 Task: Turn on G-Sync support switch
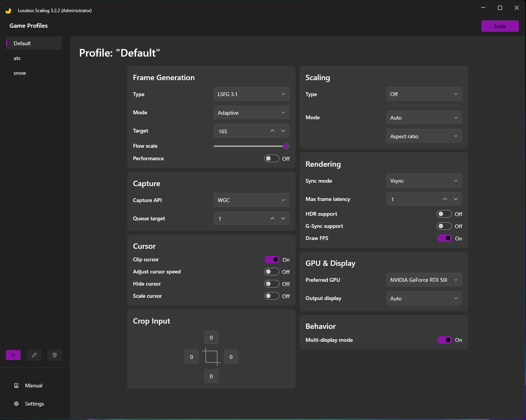[x=444, y=226]
